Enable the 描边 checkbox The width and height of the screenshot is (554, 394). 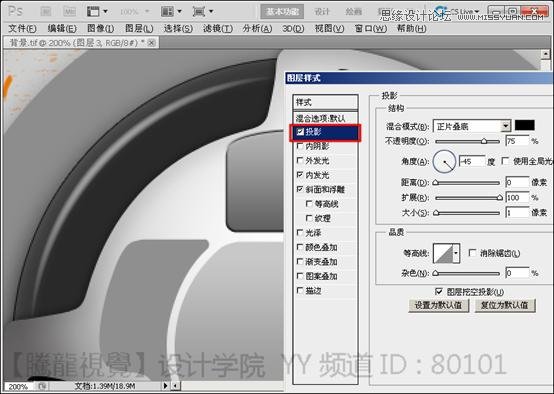click(300, 290)
